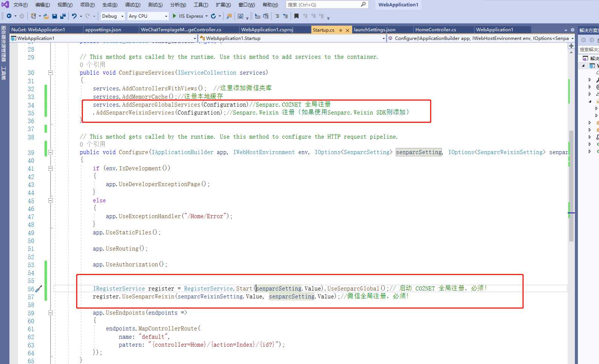Click the increase indent toolbar icon
This screenshot has height=364, width=599.
point(266,16)
